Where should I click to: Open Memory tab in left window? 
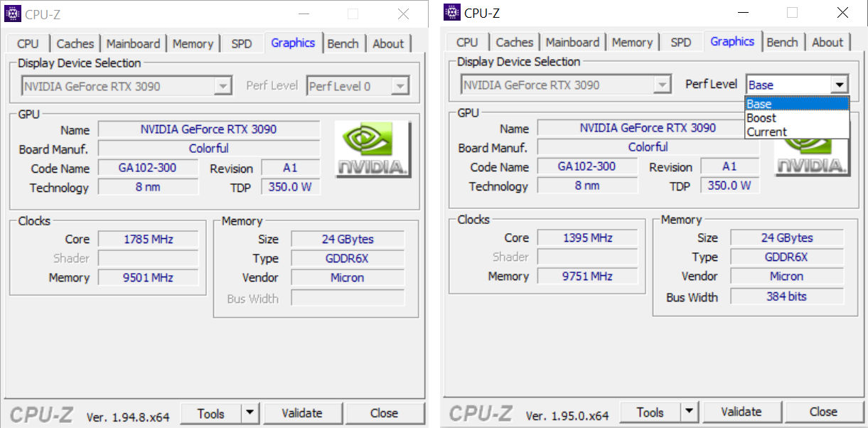pyautogui.click(x=193, y=43)
